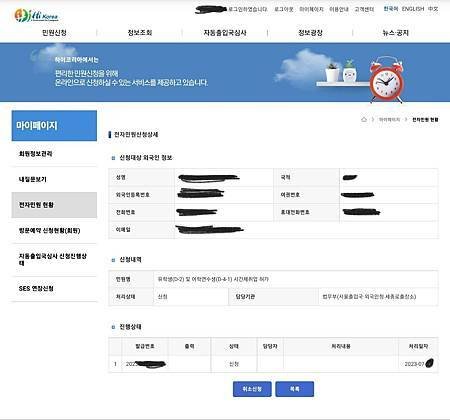Open the 이용안내 link

[x=339, y=9]
